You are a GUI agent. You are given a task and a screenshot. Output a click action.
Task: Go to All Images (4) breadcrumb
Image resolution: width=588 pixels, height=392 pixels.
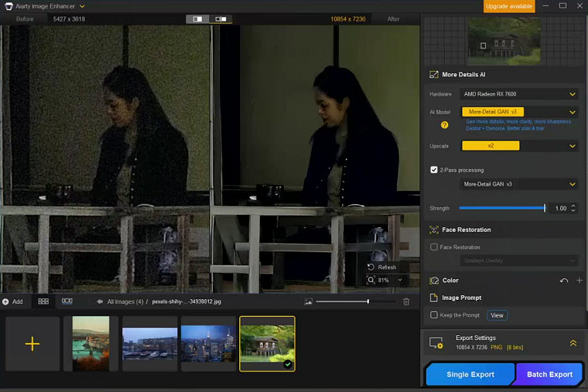pyautogui.click(x=125, y=301)
